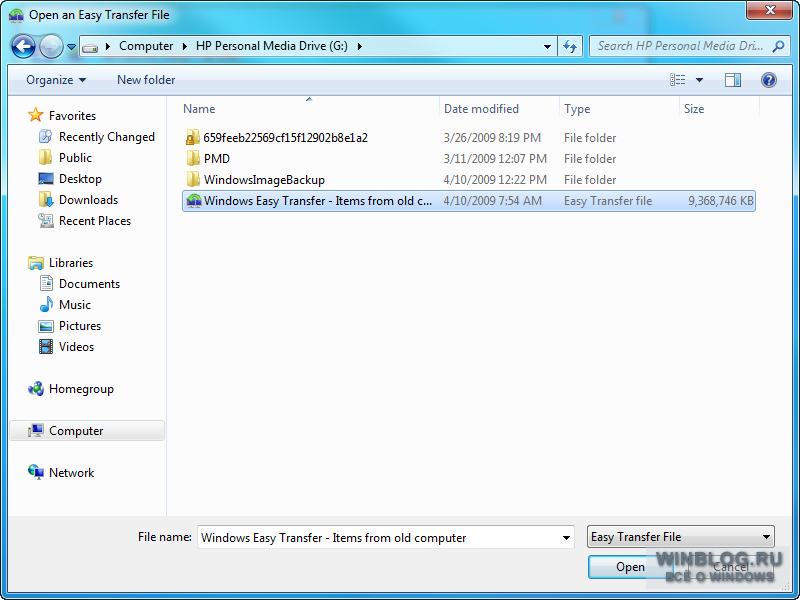Click Computer in the address breadcrumb
Screen dimensions: 800x600
pyautogui.click(x=146, y=46)
